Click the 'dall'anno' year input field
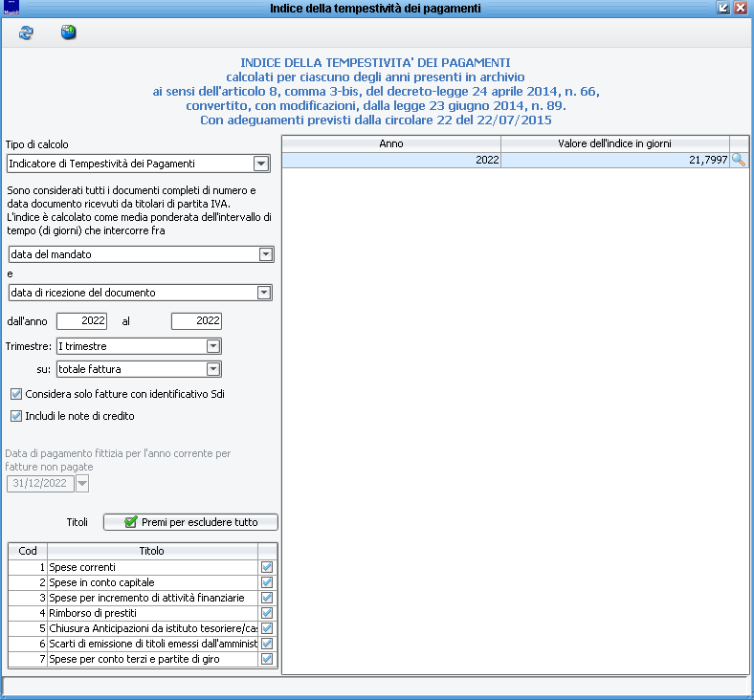Screen dimensions: 754x700 (81, 321)
